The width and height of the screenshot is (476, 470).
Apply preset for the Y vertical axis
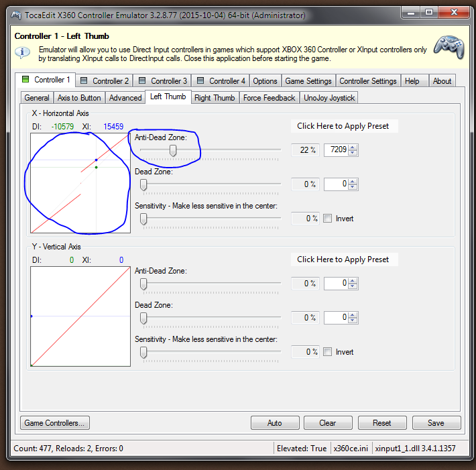click(x=344, y=259)
